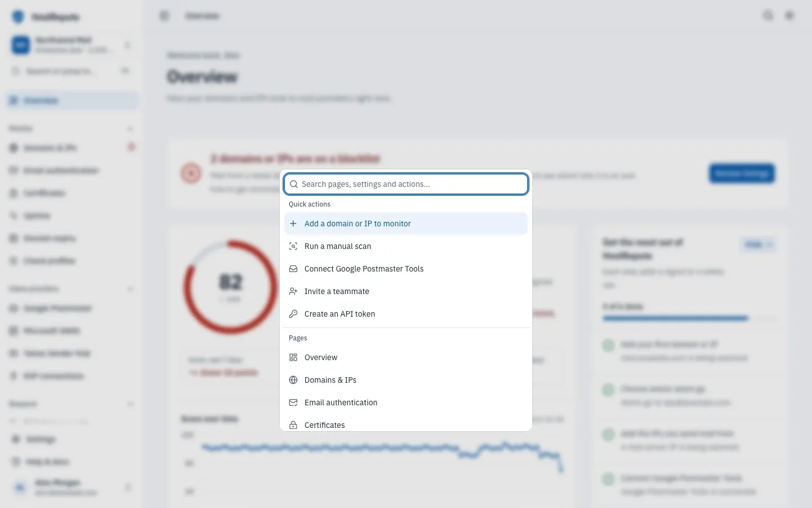Click the inbox icon for Google Postmaster Tools
Screen dimensions: 812x508
click(x=293, y=269)
